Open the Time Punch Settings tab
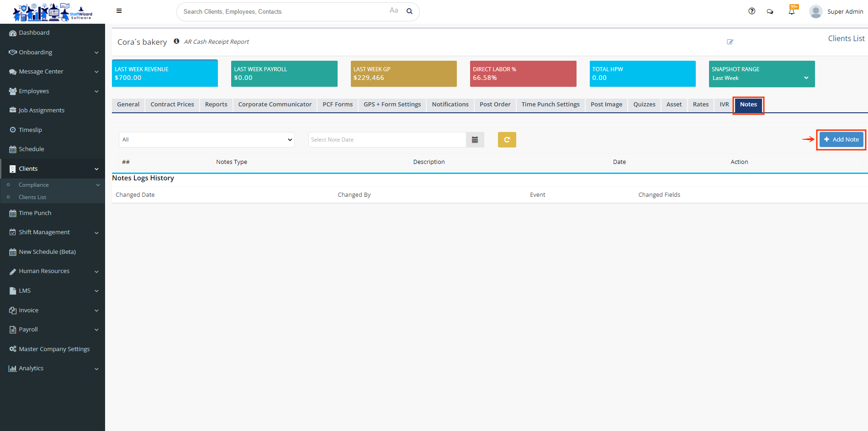 pyautogui.click(x=550, y=105)
